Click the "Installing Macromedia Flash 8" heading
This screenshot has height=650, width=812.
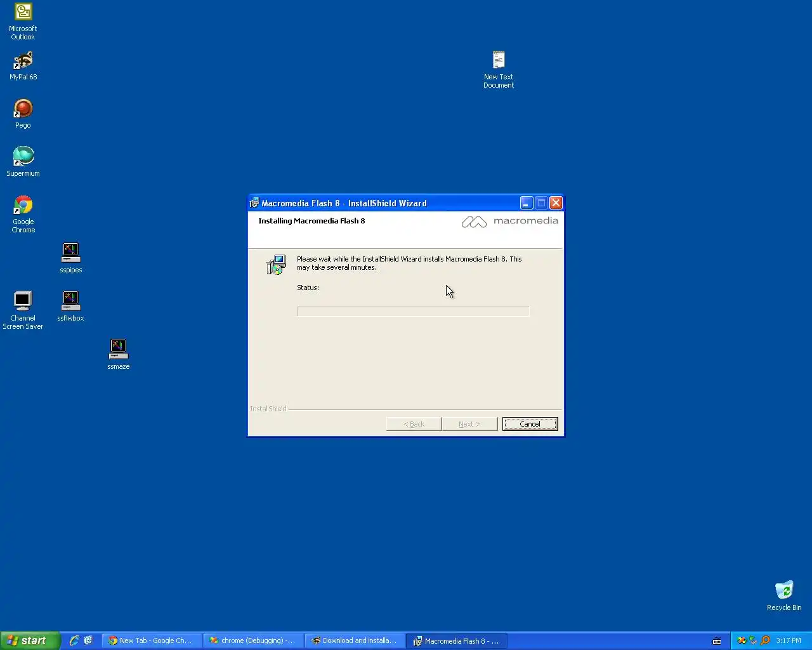(x=311, y=221)
